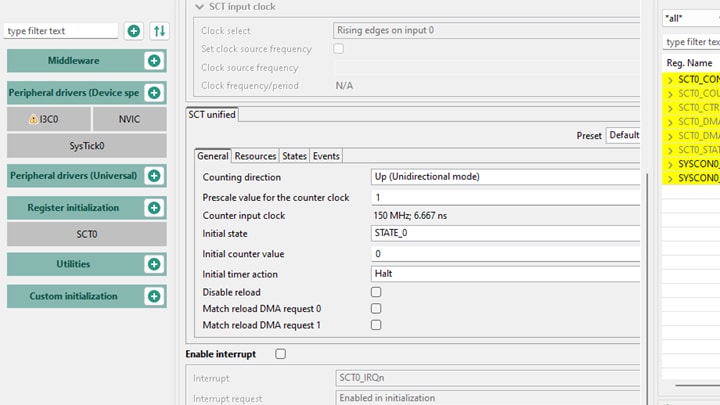Click the plus icon on Utilities
720x405 pixels.
[154, 264]
